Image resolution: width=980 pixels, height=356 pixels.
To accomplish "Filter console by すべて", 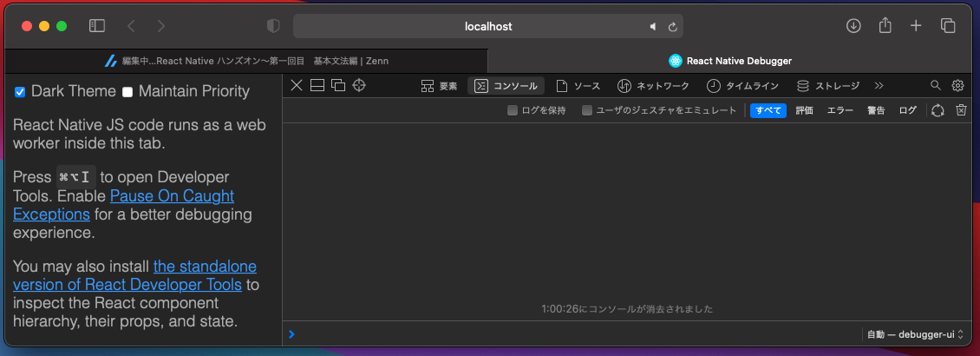I will click(768, 111).
